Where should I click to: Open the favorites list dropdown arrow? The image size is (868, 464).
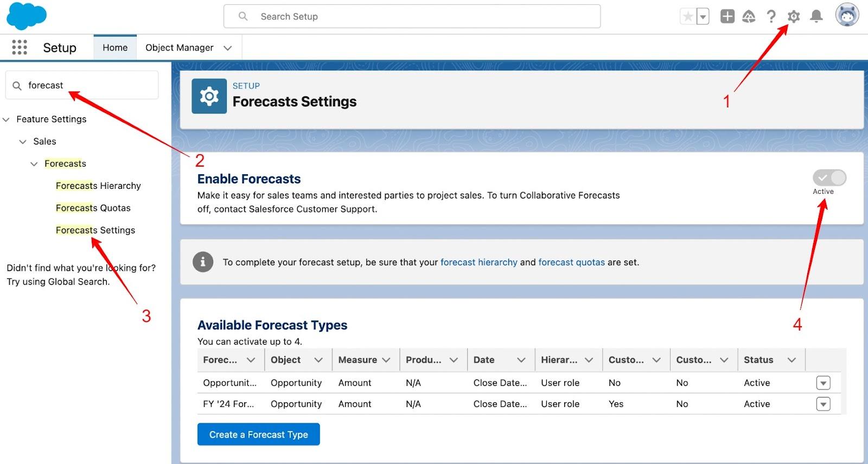click(703, 17)
